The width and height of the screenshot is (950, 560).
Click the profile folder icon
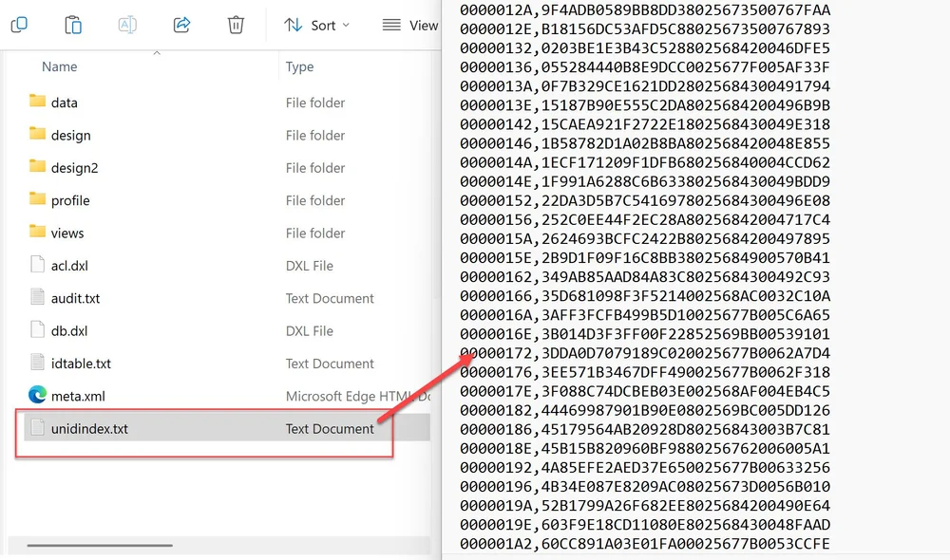[38, 198]
